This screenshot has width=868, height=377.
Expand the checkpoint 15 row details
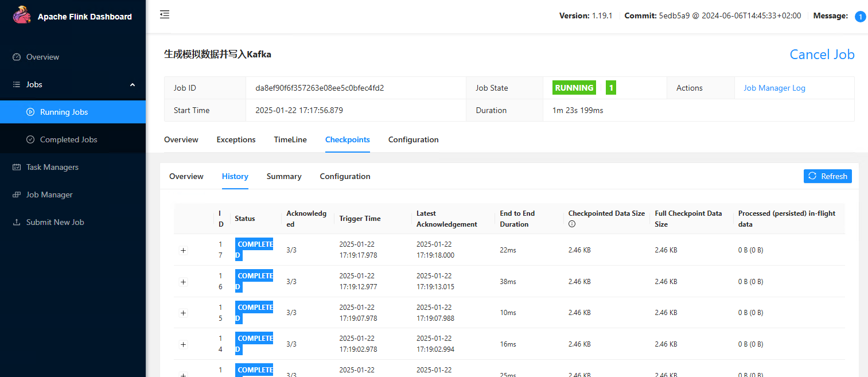coord(184,313)
